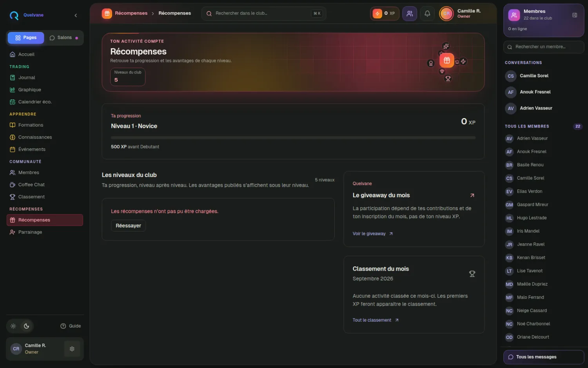Open the notifications bell
Screen dimensions: 588x368
[x=427, y=13]
